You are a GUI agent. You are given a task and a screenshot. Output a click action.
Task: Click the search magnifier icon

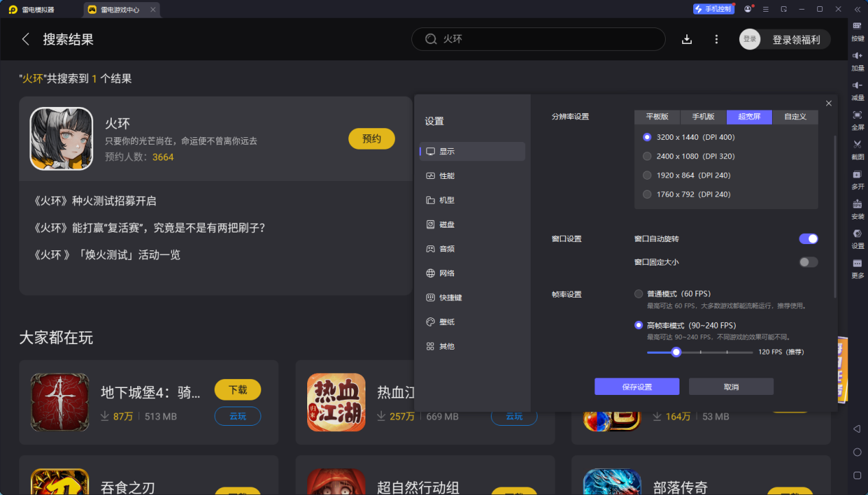pos(431,39)
